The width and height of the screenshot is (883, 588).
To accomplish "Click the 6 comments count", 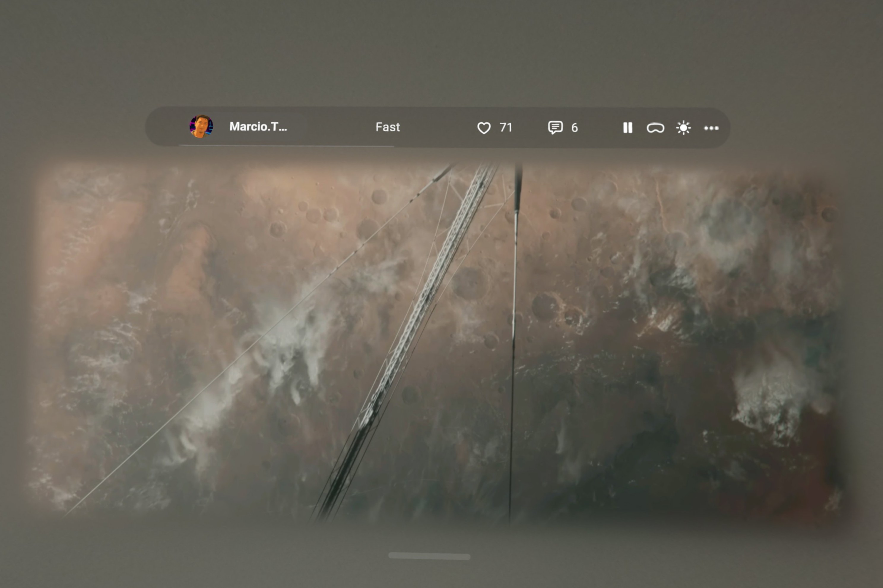I will point(574,128).
